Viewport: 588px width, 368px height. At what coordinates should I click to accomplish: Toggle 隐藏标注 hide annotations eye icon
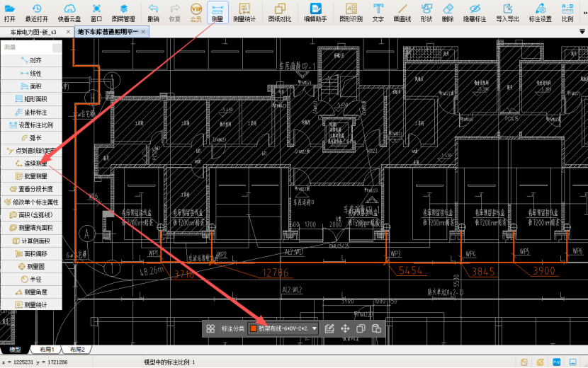click(475, 13)
